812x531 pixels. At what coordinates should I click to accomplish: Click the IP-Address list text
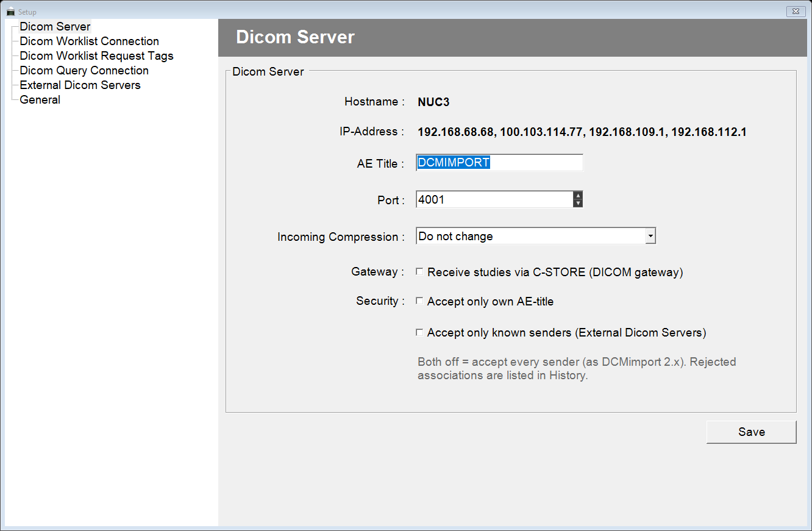pyautogui.click(x=582, y=132)
